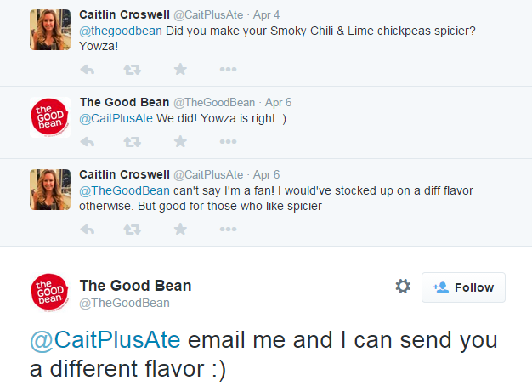Retweet Caitlin's Smoky Chili & Lime tweet
532x392 pixels.
pyautogui.click(x=132, y=70)
